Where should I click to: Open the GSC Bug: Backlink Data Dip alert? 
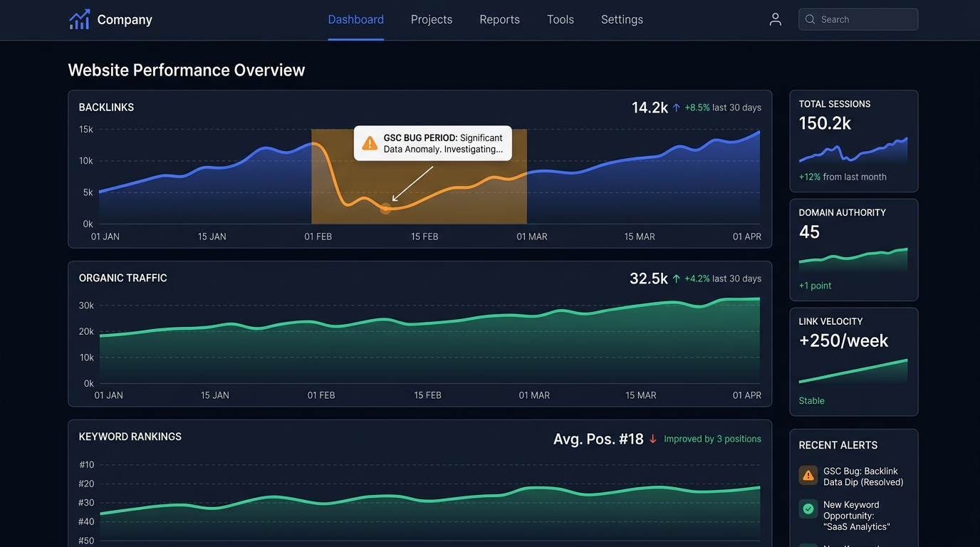[853, 476]
